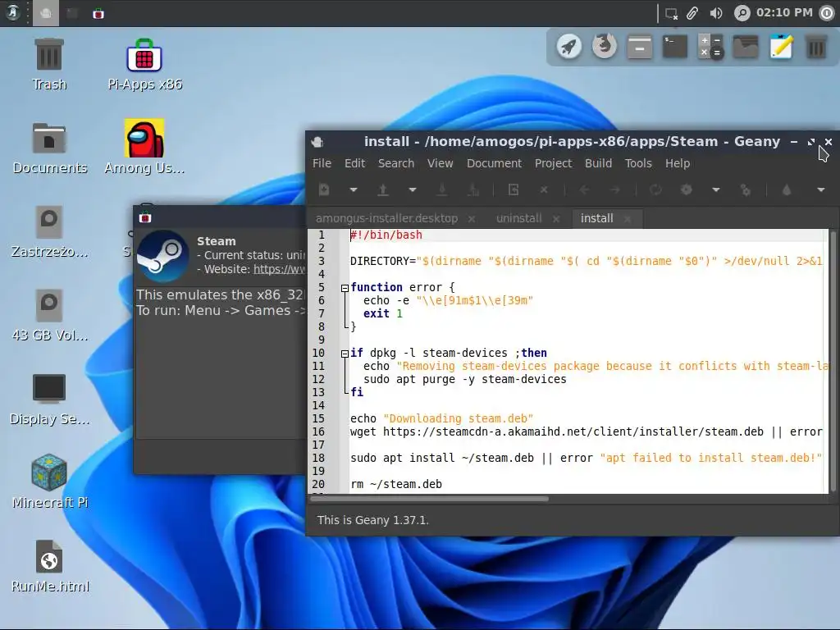Click the Steam logo in Pi-Apps window
Viewport: 840px width, 630px height.
coord(163,256)
